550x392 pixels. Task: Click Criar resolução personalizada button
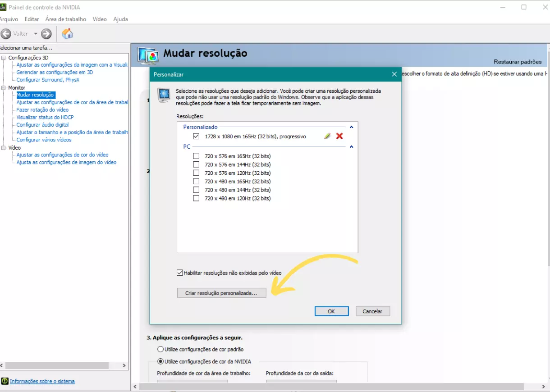point(221,293)
